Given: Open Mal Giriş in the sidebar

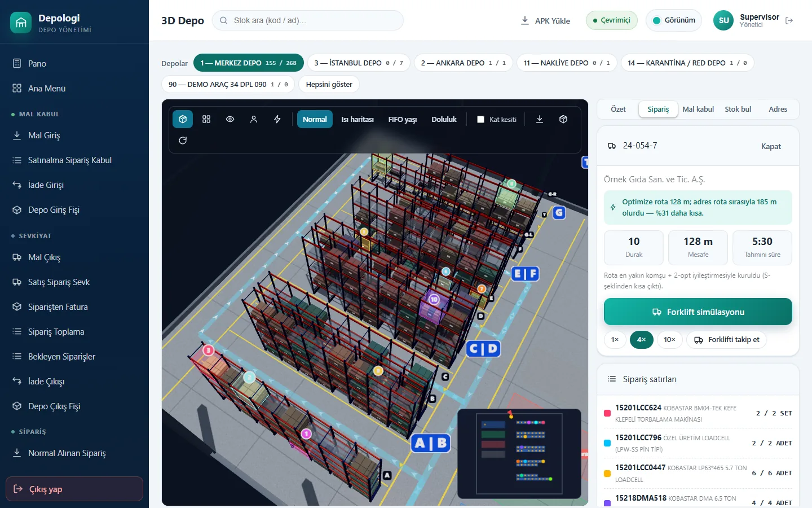Looking at the screenshot, I should coord(74,135).
